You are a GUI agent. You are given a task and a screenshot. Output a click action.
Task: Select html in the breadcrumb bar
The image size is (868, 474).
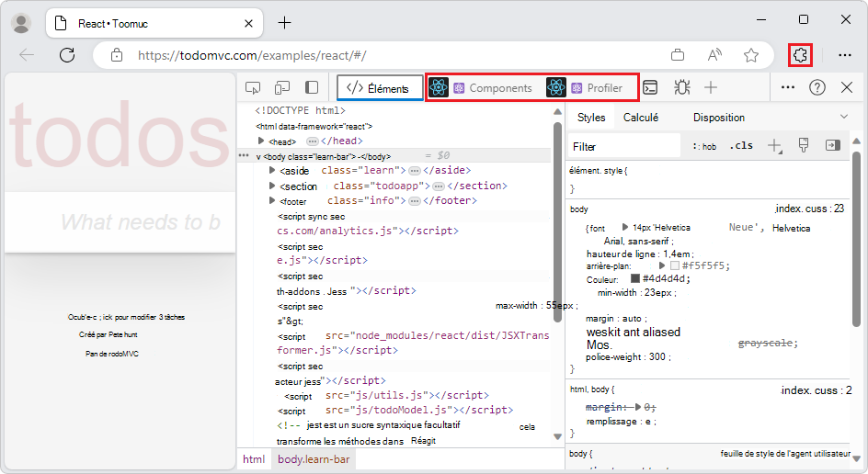pos(254,459)
